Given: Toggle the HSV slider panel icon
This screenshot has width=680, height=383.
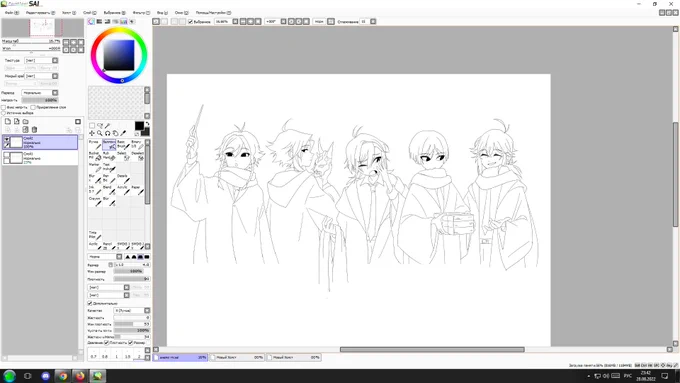Looking at the screenshot, I should coord(108,21).
